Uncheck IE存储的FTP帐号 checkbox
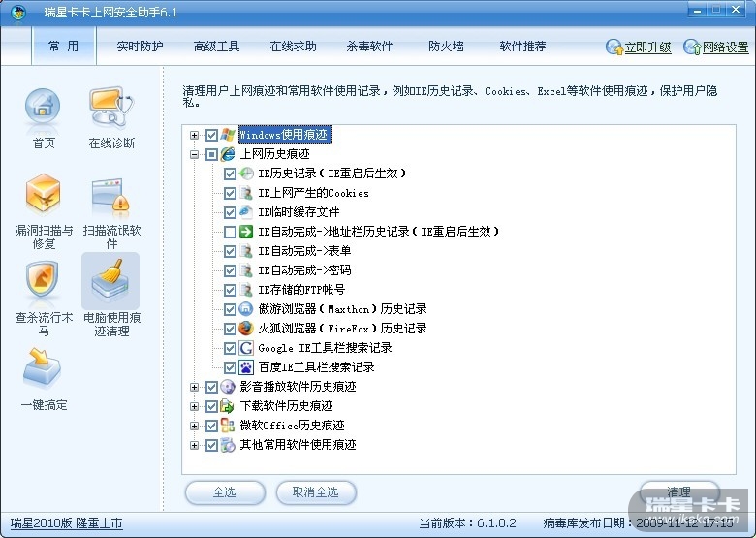The width and height of the screenshot is (756, 538). pos(230,289)
